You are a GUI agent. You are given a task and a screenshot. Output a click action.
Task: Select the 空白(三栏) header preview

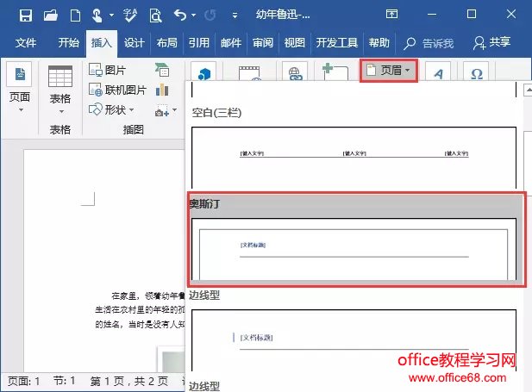[x=354, y=158]
